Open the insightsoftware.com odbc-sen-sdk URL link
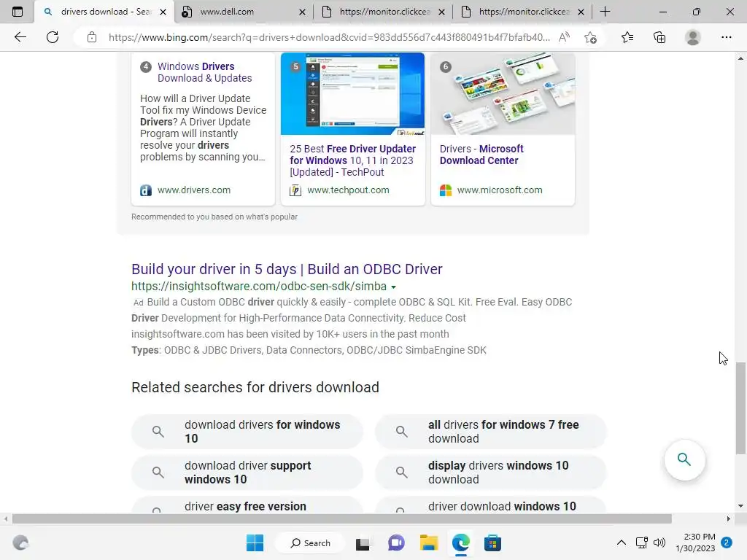Image resolution: width=747 pixels, height=560 pixels. [259, 286]
